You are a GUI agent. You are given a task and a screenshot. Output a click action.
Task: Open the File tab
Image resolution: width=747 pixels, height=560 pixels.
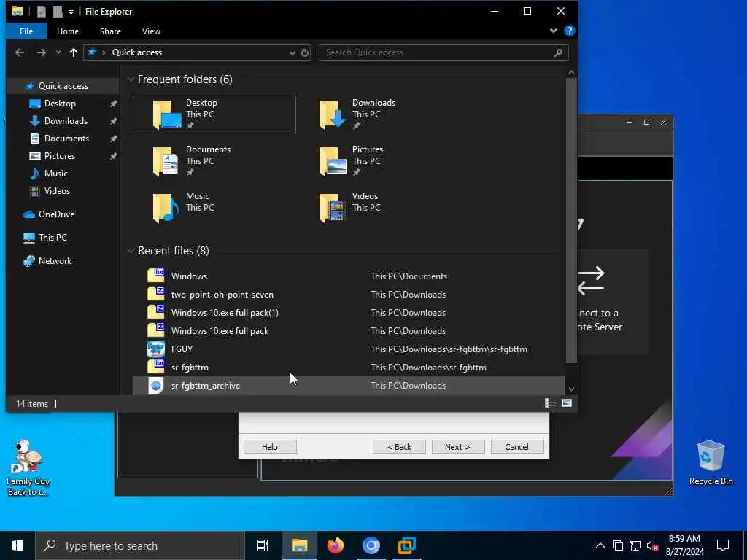coord(26,31)
